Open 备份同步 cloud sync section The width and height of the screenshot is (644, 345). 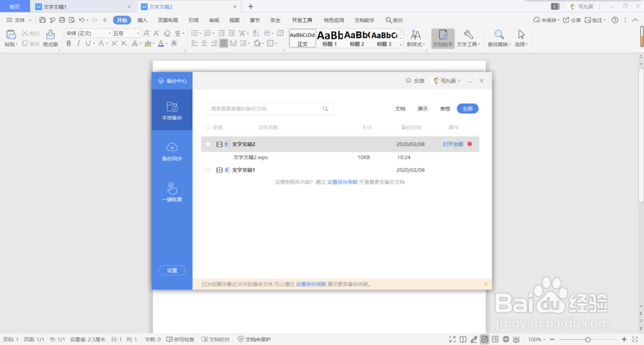coord(172,151)
